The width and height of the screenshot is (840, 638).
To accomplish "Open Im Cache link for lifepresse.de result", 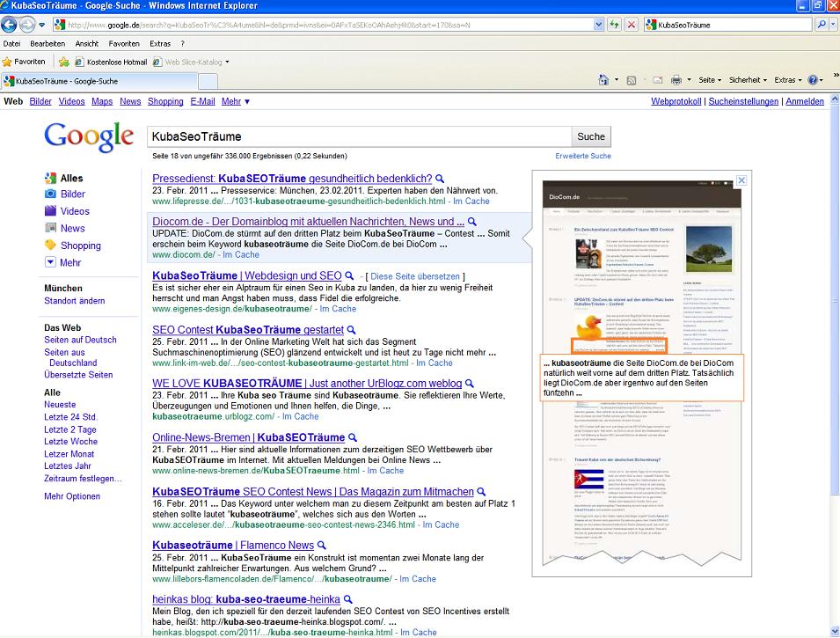I will click(471, 201).
